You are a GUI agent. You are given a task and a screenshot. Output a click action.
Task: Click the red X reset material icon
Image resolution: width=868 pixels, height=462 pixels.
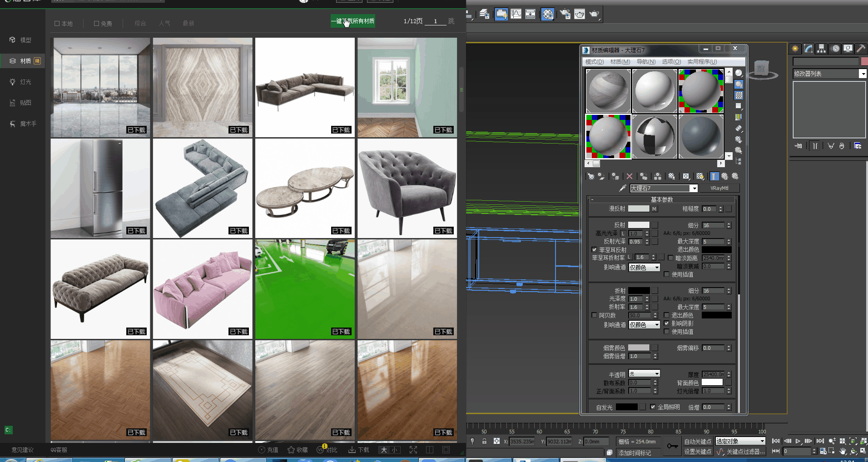629,176
